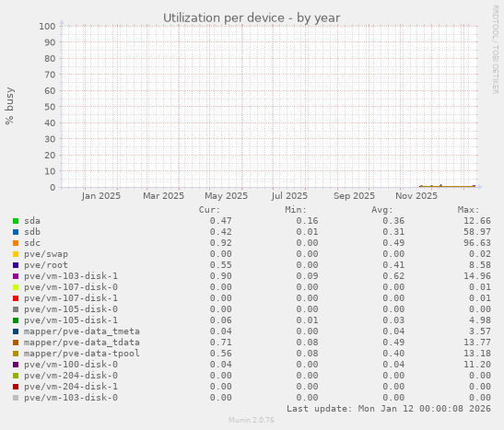
Task: Click pve/root max value 8.58
Action: 480,265
